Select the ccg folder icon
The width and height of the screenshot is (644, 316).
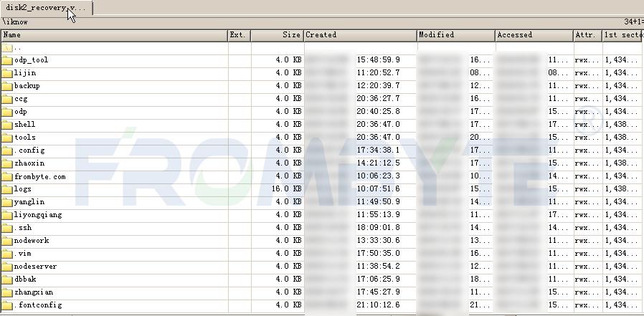point(7,99)
